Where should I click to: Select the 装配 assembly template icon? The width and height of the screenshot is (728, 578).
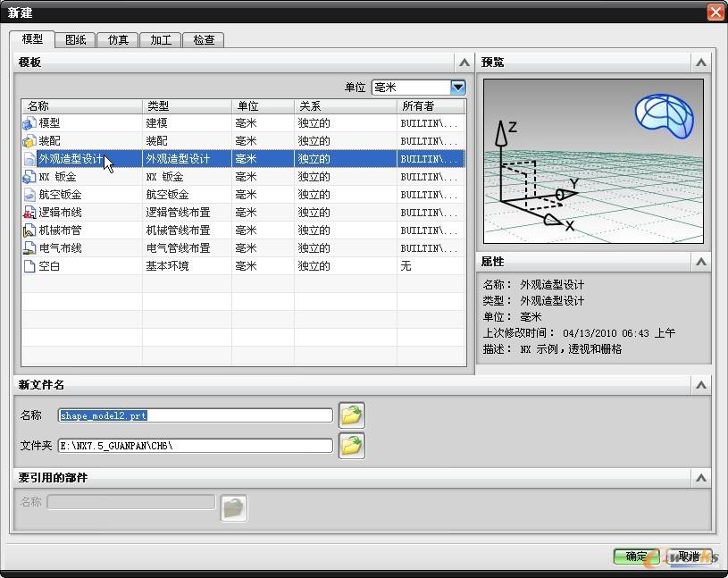point(29,141)
